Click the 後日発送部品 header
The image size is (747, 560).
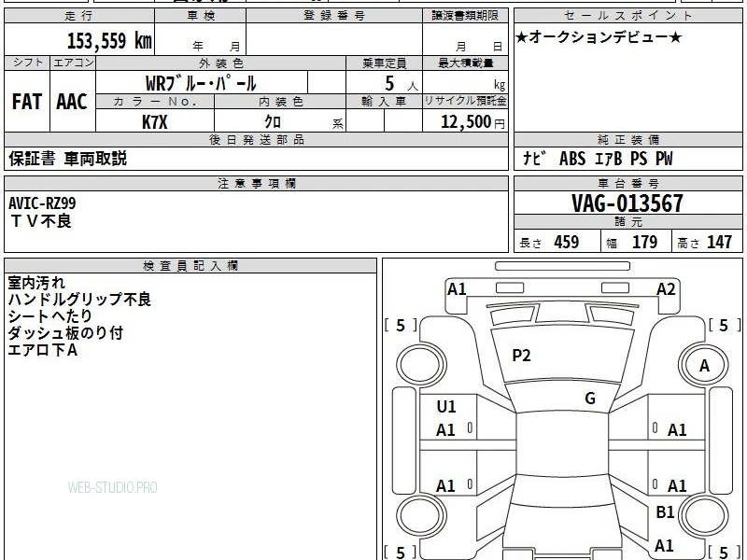pos(256,139)
